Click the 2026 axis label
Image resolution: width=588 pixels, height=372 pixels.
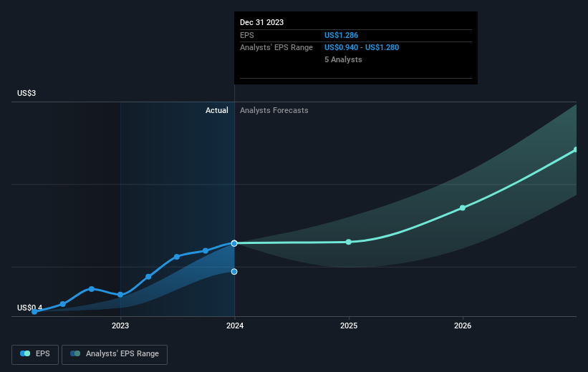pos(463,325)
